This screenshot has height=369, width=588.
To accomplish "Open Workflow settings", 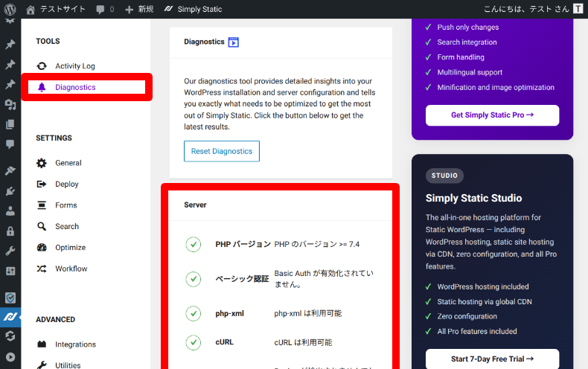I will 71,269.
